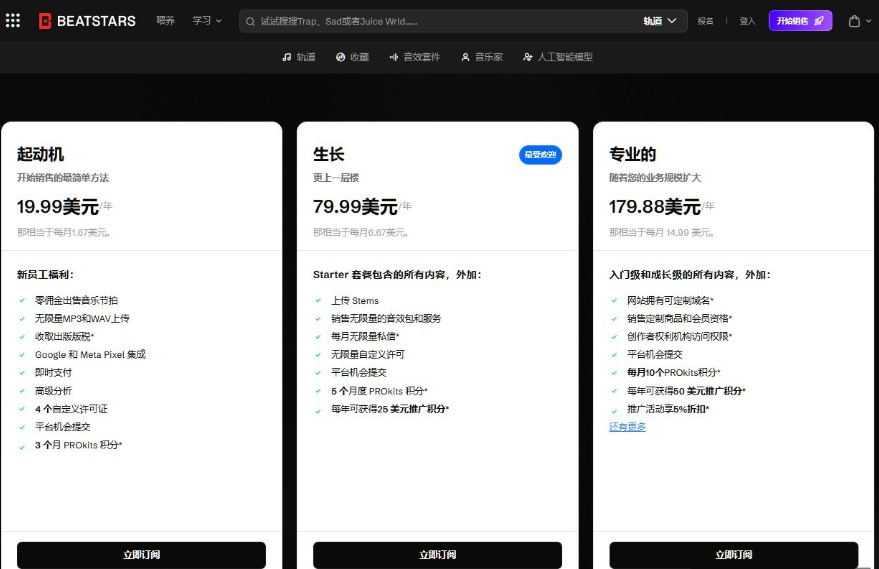Click the disc icon beside 收藏
The image size is (879, 569).
340,57
